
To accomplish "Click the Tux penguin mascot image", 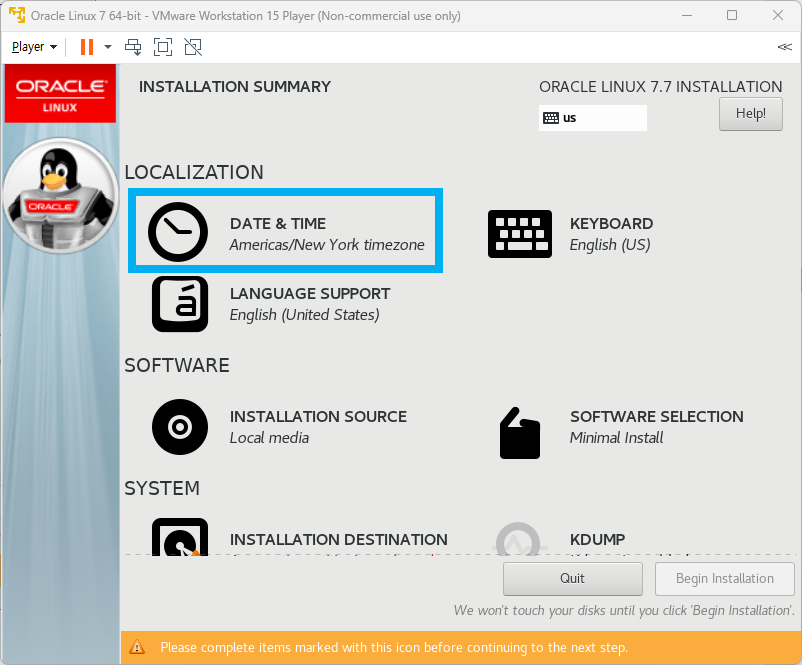I will [x=60, y=196].
